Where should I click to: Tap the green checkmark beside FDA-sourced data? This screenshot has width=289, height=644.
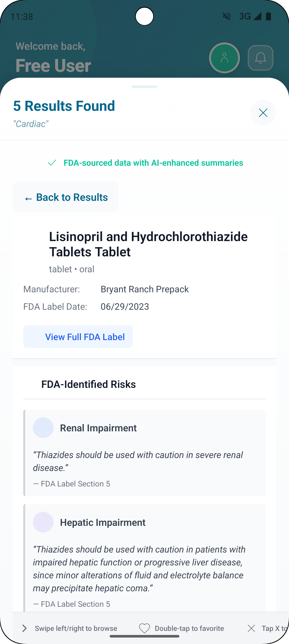click(52, 163)
